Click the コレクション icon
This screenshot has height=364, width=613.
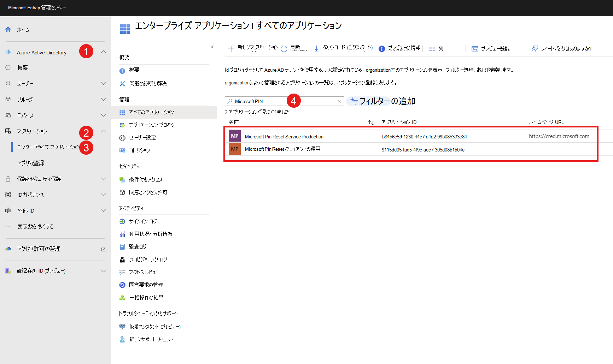tap(122, 150)
